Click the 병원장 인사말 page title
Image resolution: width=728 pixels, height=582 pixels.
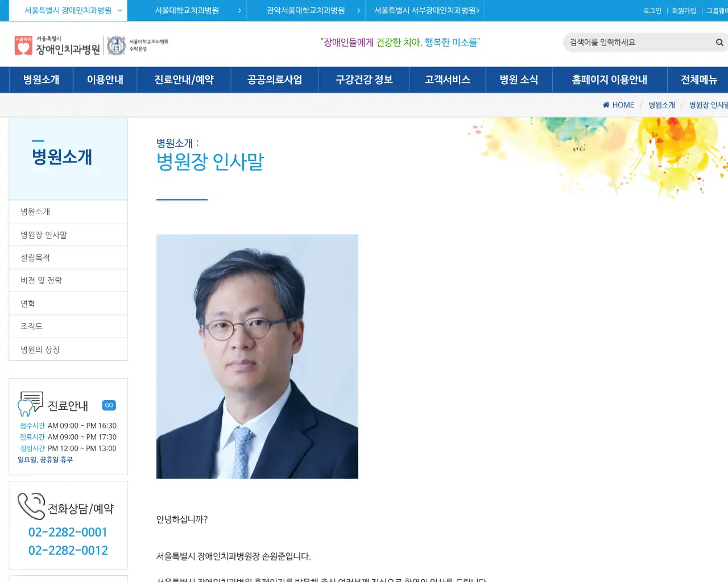[x=210, y=162]
